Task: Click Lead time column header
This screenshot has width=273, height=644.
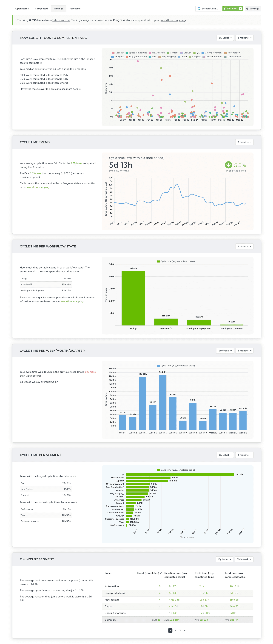Action: click(x=235, y=575)
